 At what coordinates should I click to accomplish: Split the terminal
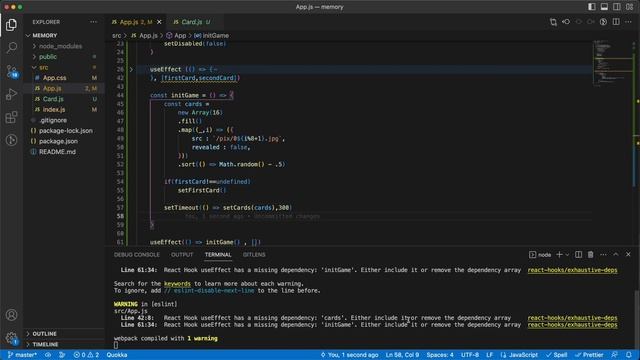pyautogui.click(x=578, y=255)
